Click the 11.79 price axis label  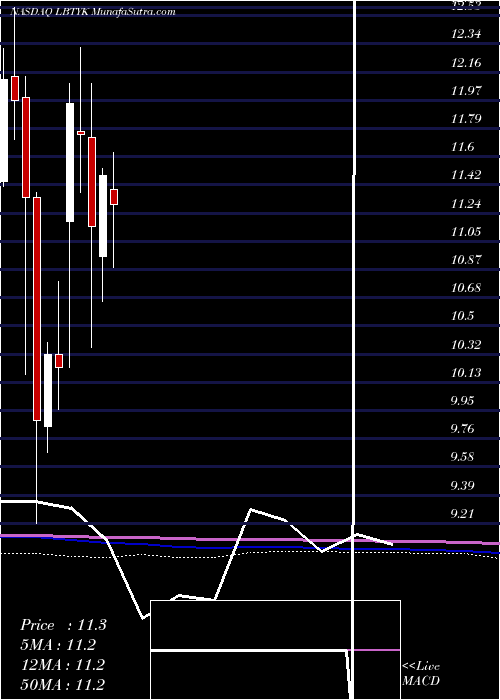[466, 119]
